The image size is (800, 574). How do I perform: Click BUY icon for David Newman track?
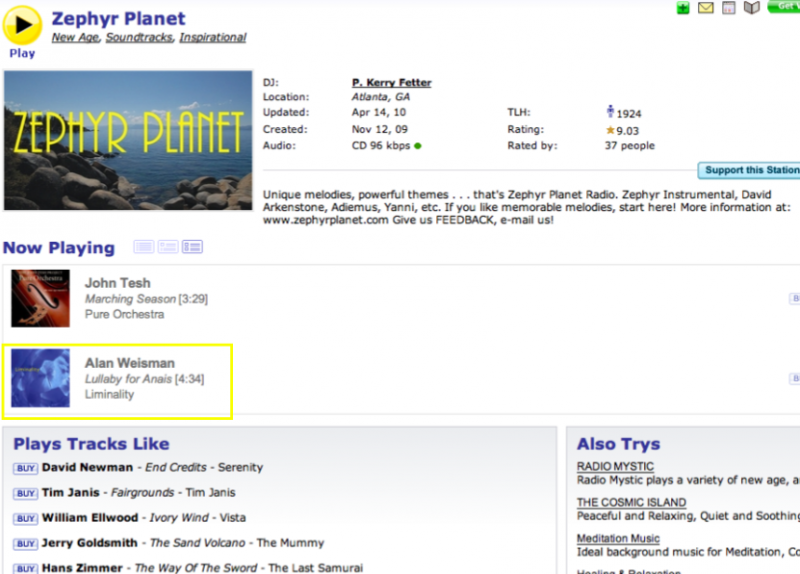25,468
